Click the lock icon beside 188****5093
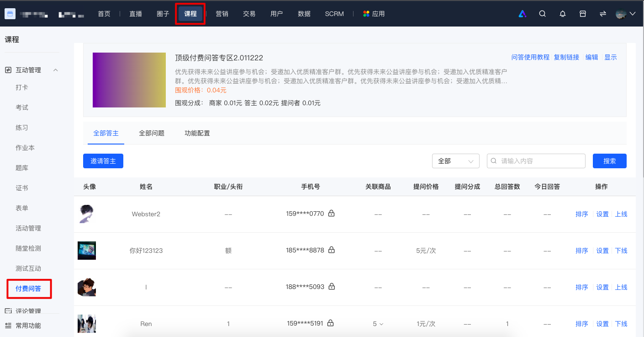Viewport: 644px width, 337px height. coord(332,287)
